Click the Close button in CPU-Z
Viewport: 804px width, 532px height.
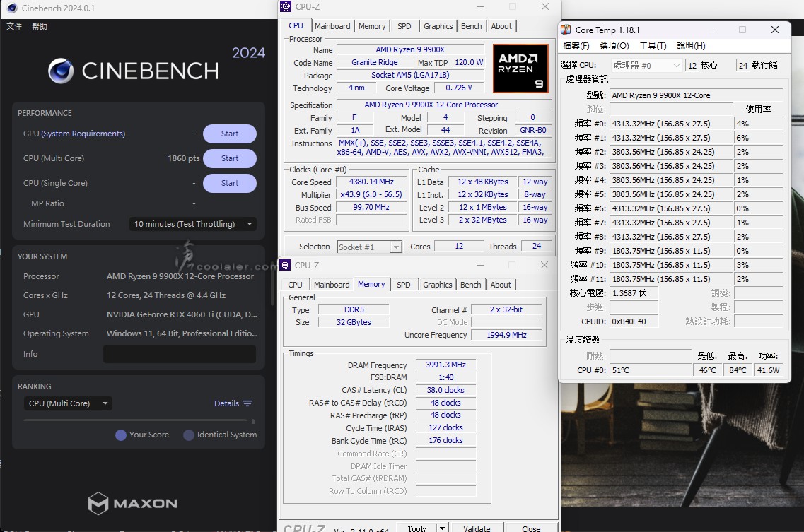click(531, 528)
